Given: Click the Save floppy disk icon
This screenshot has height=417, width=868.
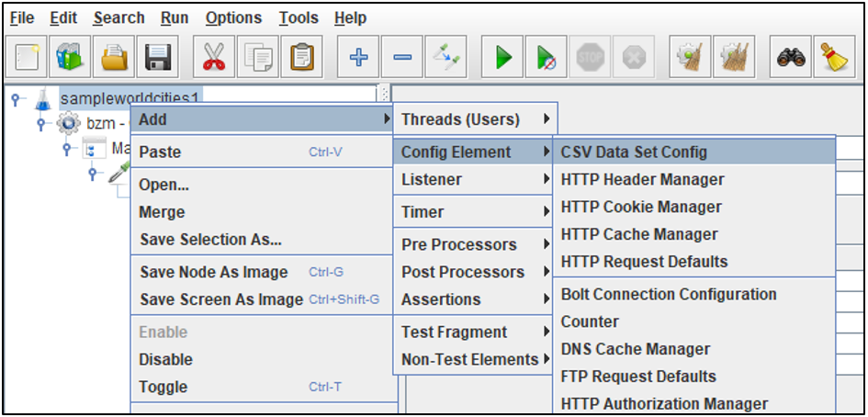Looking at the screenshot, I should [159, 58].
